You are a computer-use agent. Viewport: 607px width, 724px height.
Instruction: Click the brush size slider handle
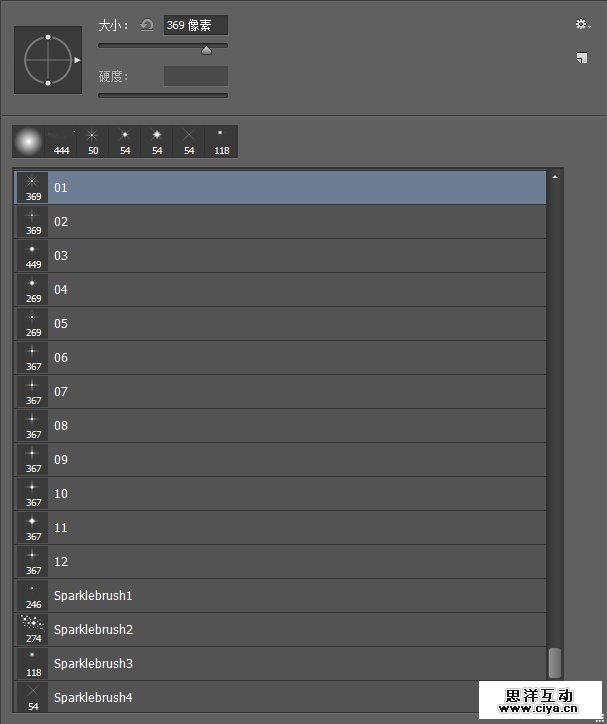coord(206,50)
